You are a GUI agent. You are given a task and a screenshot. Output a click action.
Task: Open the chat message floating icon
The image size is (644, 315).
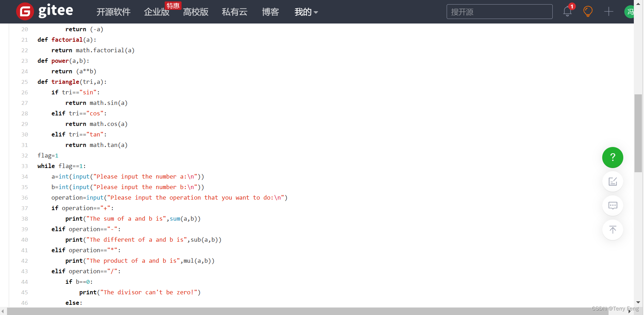(x=613, y=206)
